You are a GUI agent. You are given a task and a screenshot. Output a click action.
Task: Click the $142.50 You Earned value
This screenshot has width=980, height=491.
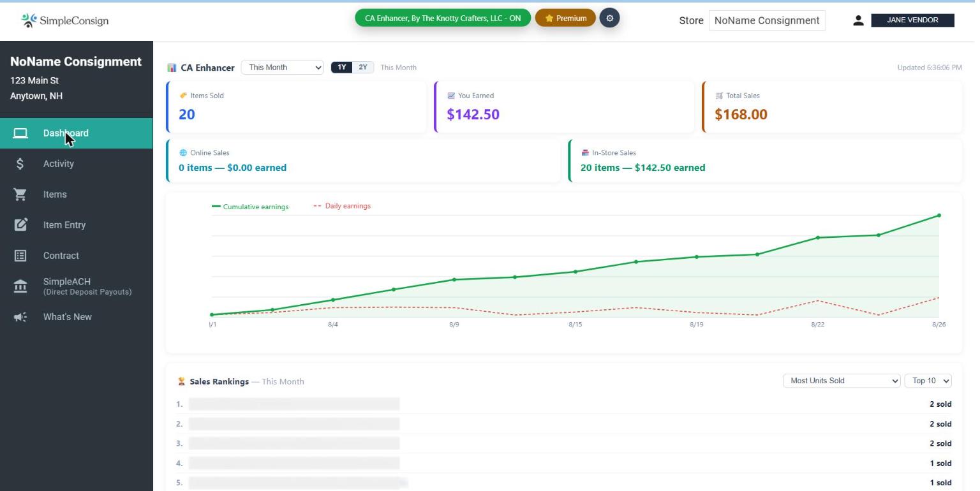click(473, 115)
